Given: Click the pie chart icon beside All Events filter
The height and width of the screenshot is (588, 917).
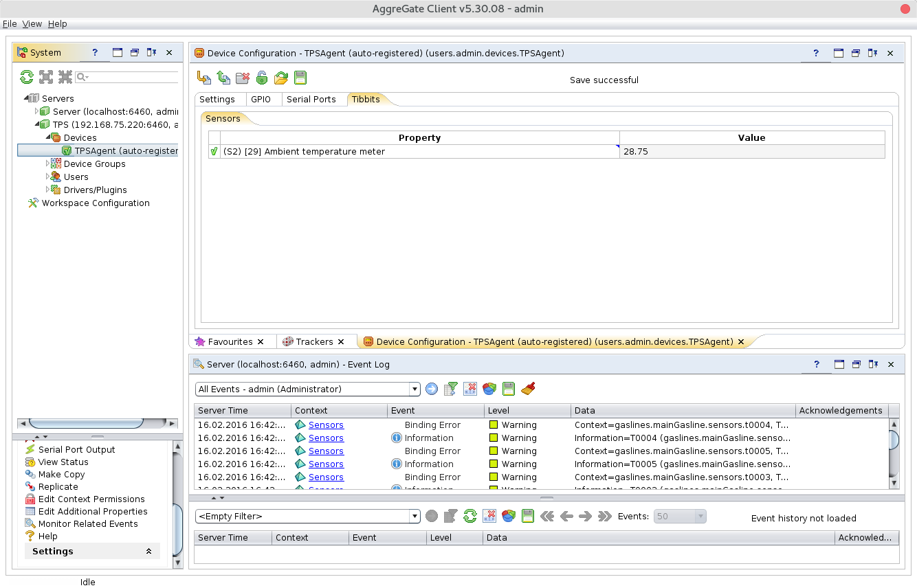Looking at the screenshot, I should 489,389.
